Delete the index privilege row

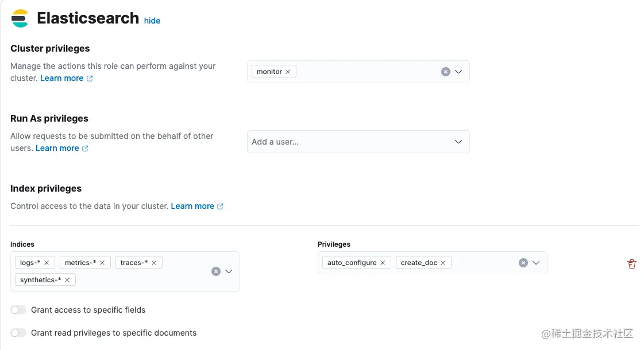pyautogui.click(x=632, y=264)
